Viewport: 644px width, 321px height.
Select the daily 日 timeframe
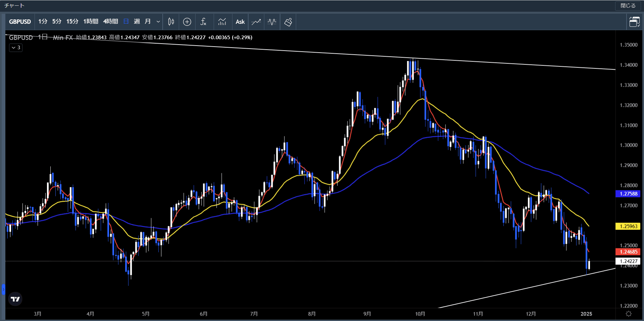click(x=126, y=22)
